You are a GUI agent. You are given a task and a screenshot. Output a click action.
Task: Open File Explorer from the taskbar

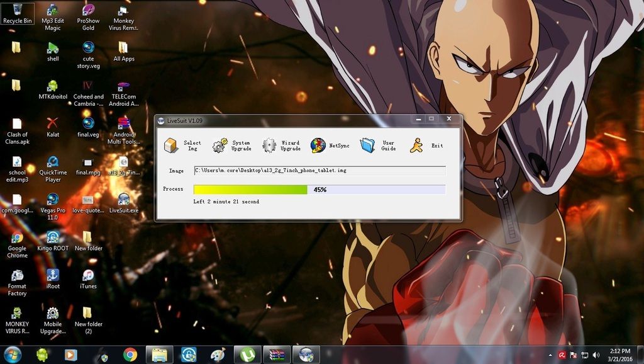(x=159, y=355)
